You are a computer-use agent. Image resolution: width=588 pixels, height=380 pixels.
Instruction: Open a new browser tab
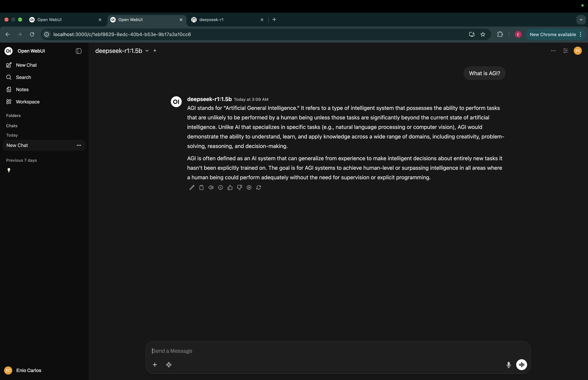pos(274,20)
